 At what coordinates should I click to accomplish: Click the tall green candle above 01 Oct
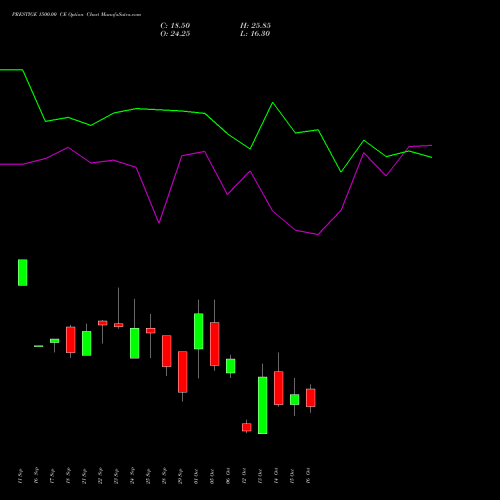coord(199,331)
